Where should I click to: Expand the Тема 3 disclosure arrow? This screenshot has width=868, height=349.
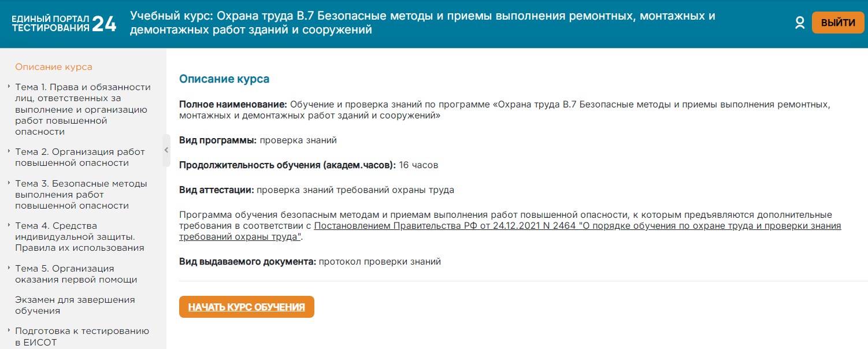(x=9, y=183)
